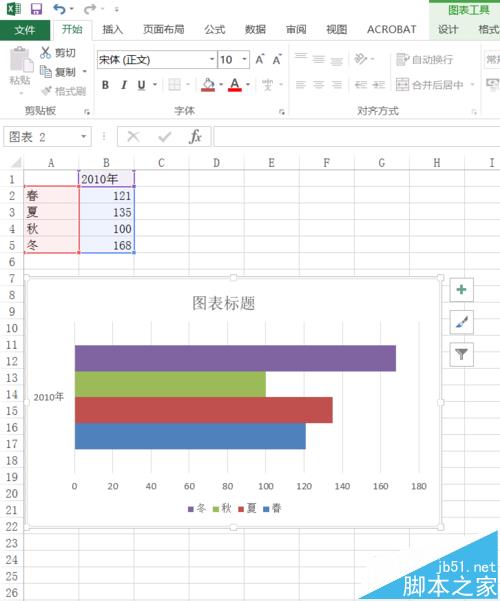Image resolution: width=500 pixels, height=601 pixels.
Task: Open the ACROBAT tab
Action: [391, 30]
